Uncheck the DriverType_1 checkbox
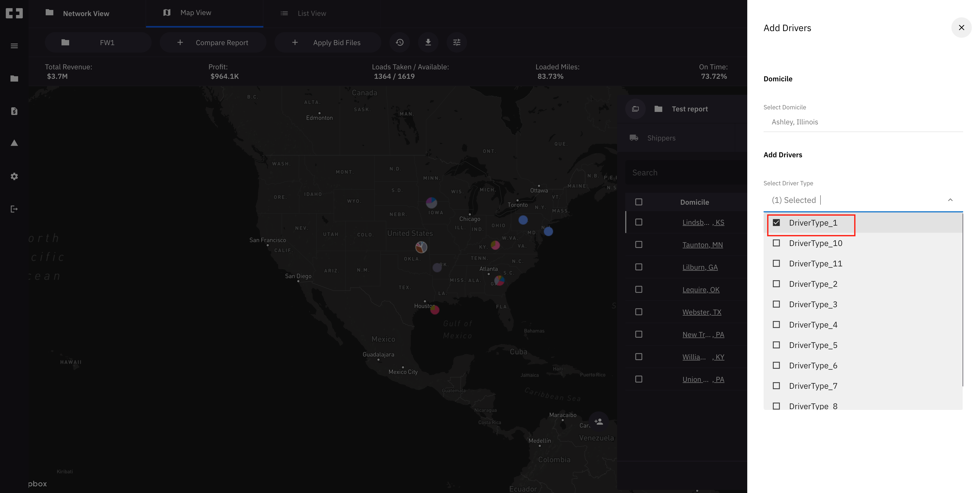The height and width of the screenshot is (493, 980). (776, 223)
